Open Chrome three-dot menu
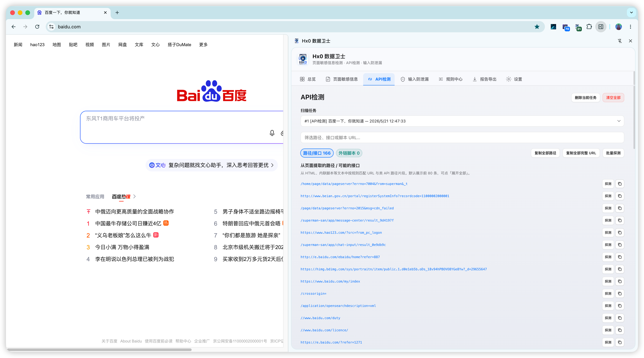This screenshot has height=358, width=644. (x=630, y=27)
